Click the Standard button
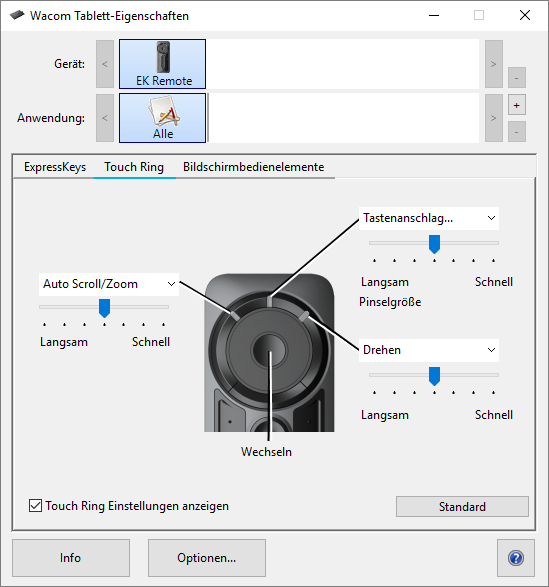The width and height of the screenshot is (549, 587). pos(462,507)
